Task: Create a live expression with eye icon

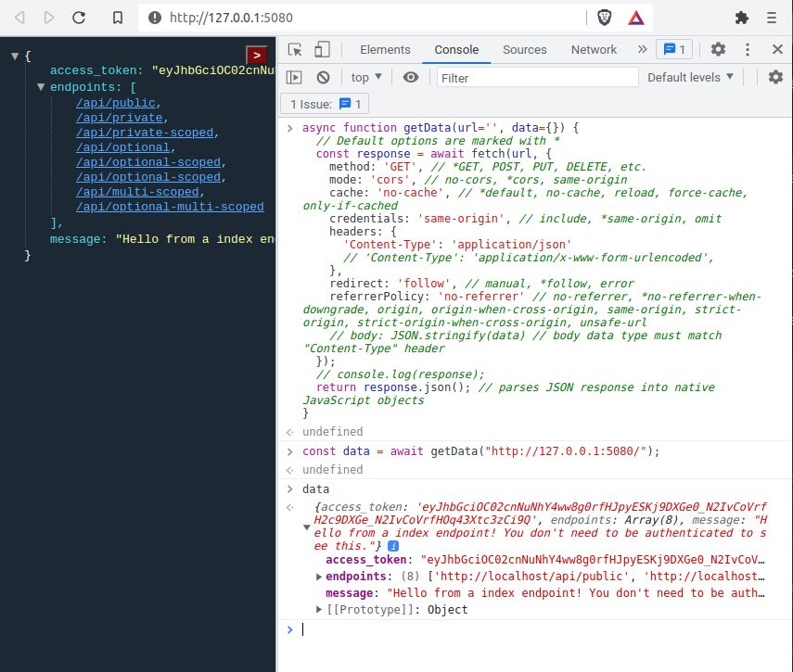Action: pyautogui.click(x=411, y=77)
